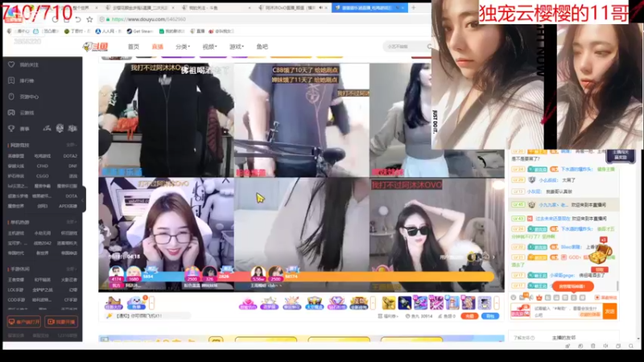
Task: Click the 任务大厅 icon below the video
Action: [114, 303]
